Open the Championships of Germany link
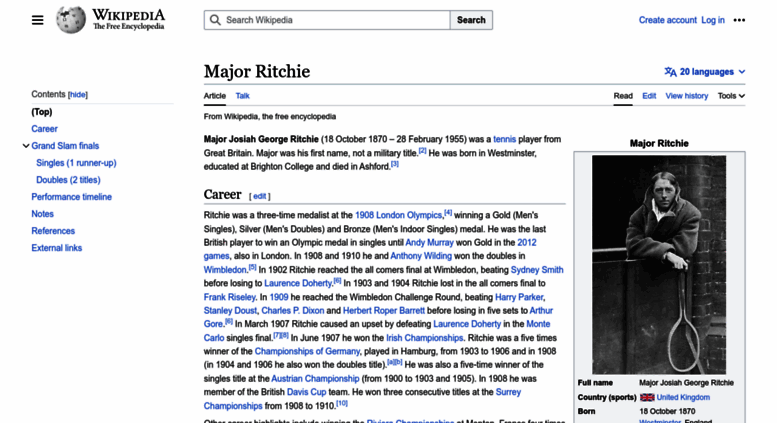777x423 pixels. (x=307, y=351)
